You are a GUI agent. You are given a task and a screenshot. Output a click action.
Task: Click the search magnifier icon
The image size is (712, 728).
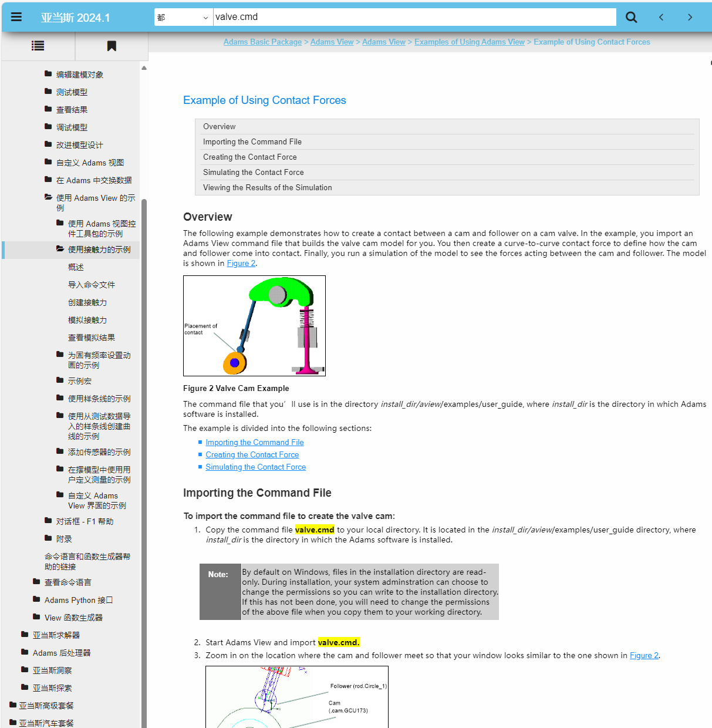(x=632, y=17)
